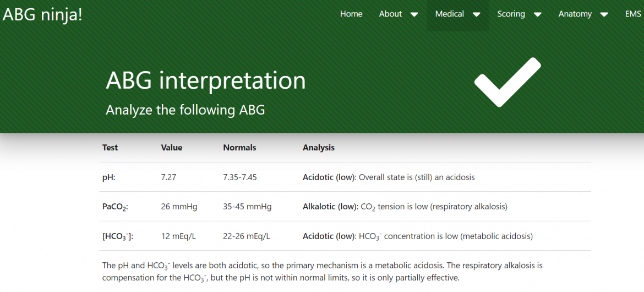The image size is (644, 292).
Task: Click the Test column header
Action: pos(110,148)
